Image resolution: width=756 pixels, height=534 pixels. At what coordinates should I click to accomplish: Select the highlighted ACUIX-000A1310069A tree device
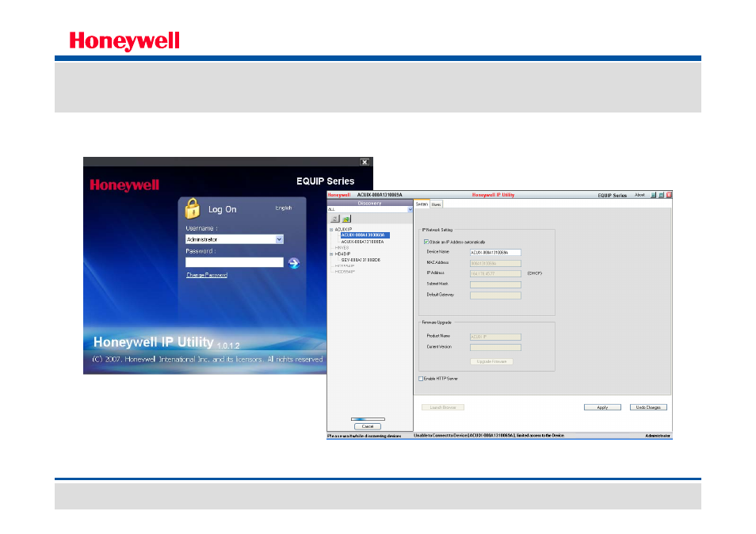point(365,235)
